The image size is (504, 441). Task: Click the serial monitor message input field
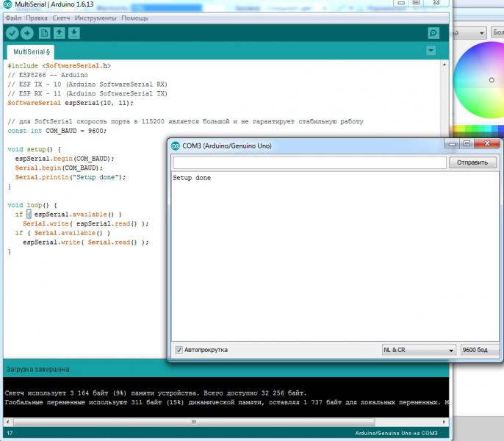coord(309,162)
